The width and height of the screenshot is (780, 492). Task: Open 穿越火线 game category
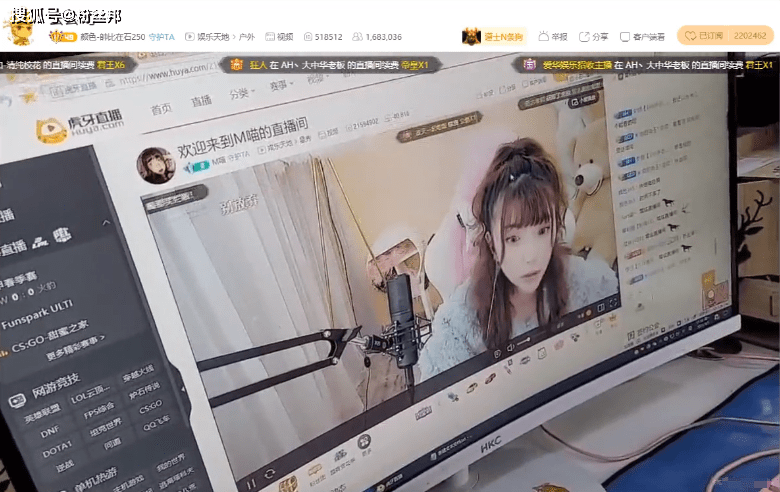point(138,373)
